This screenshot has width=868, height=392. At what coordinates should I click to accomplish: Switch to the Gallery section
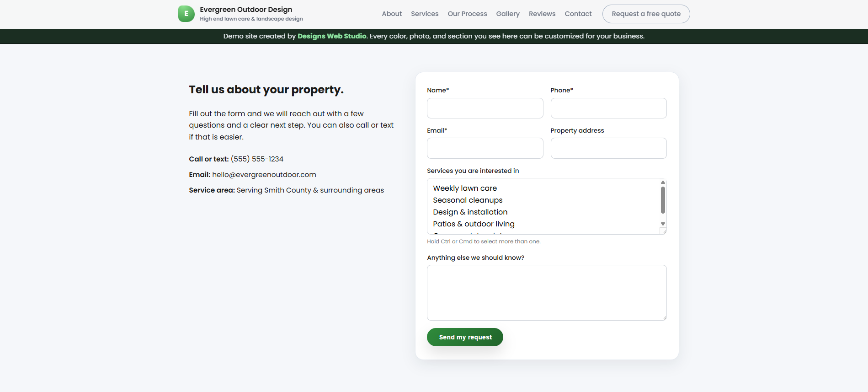pos(507,14)
